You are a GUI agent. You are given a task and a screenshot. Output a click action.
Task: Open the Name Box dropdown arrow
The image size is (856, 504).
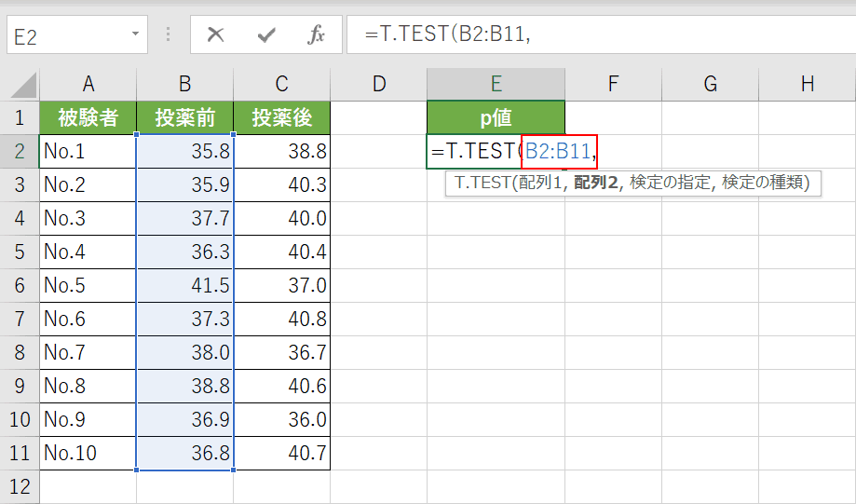click(x=135, y=34)
